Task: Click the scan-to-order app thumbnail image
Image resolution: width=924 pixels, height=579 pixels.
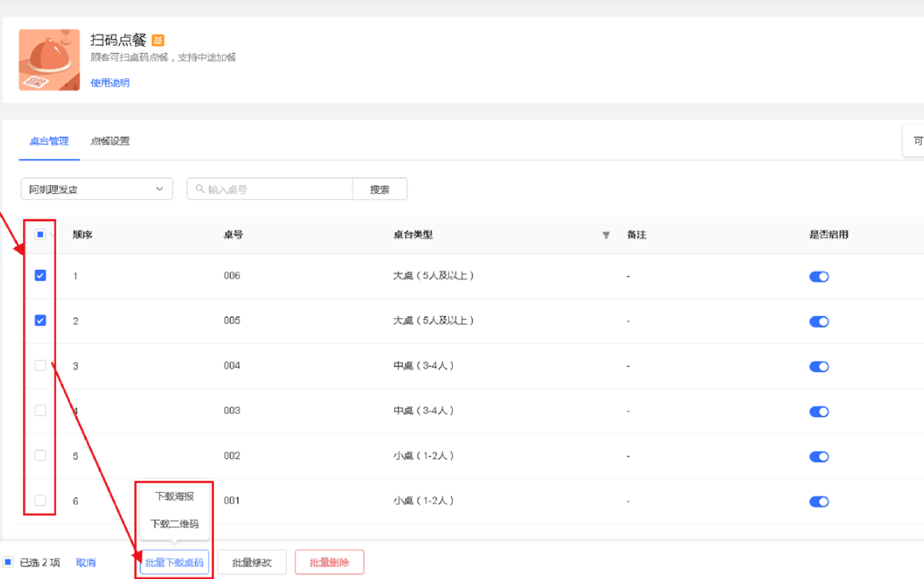Action: 49,60
